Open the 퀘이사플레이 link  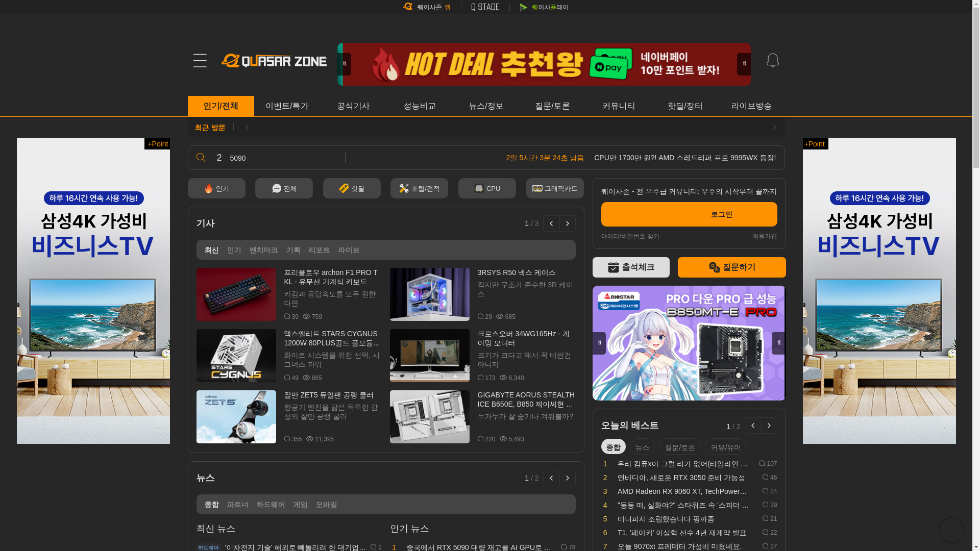pyautogui.click(x=544, y=7)
